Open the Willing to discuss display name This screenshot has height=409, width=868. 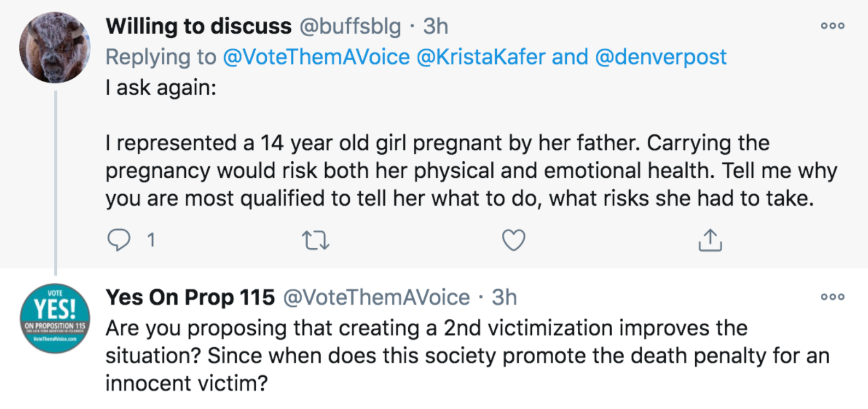pyautogui.click(x=198, y=26)
